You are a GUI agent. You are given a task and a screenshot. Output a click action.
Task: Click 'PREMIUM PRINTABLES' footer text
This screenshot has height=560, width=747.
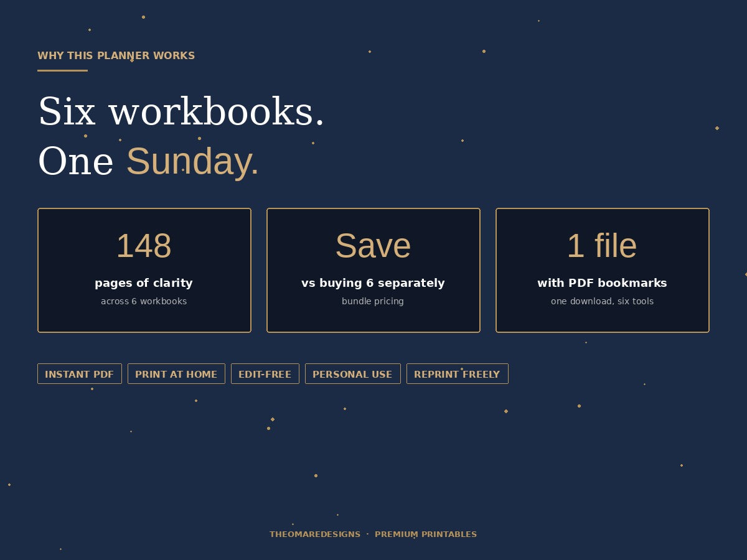426,534
